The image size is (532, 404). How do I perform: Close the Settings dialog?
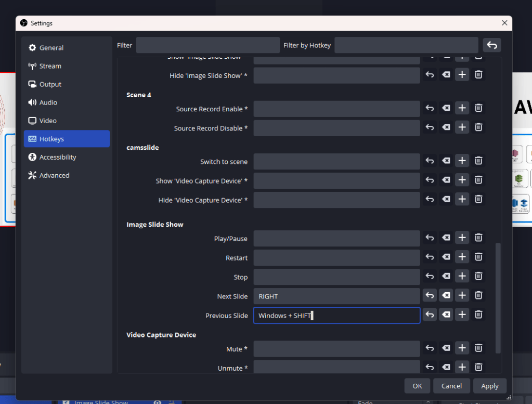tap(504, 23)
